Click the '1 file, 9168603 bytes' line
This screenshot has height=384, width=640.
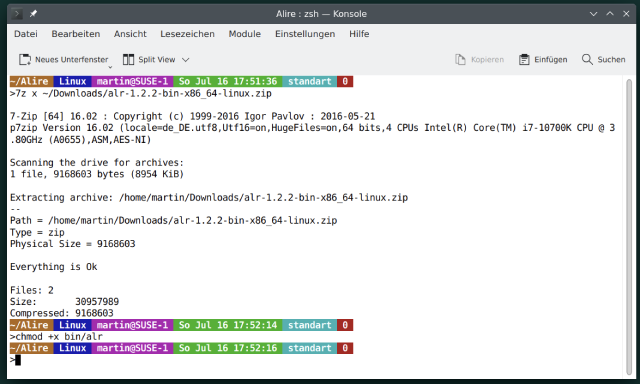pos(97,174)
